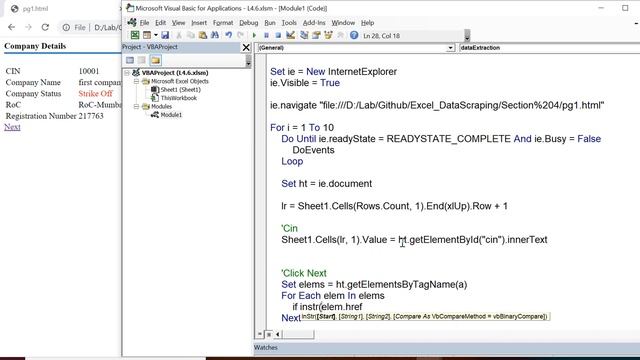
Task: Click the horizontal scrollbar left arrow in code pane
Action: click(x=278, y=334)
